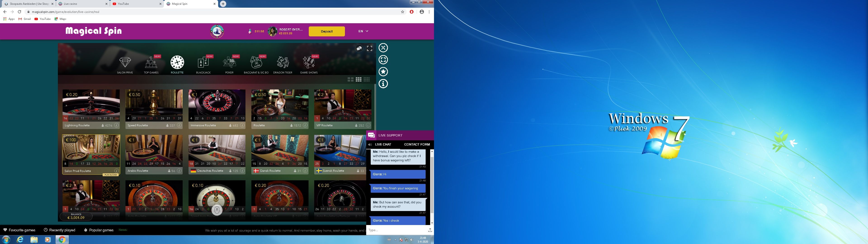Type a message in the chat field
The height and width of the screenshot is (244, 868).
click(397, 230)
